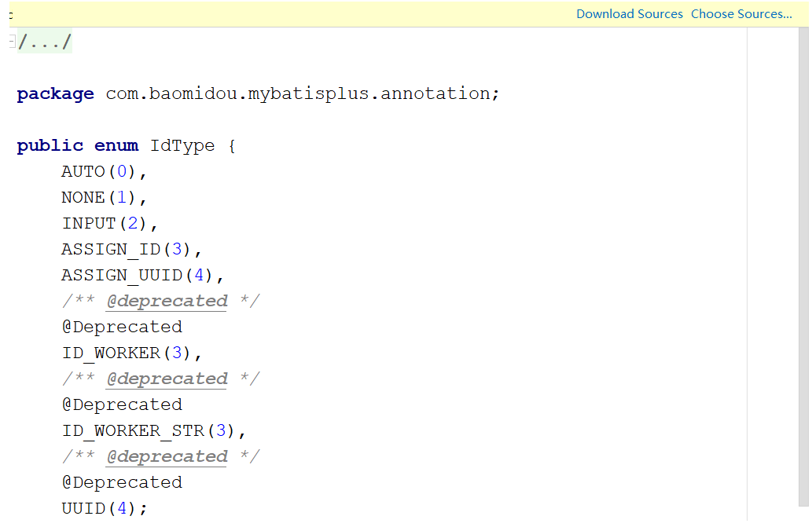
Task: Click the @Deprecated annotation above UUID(4)
Action: click(x=122, y=483)
